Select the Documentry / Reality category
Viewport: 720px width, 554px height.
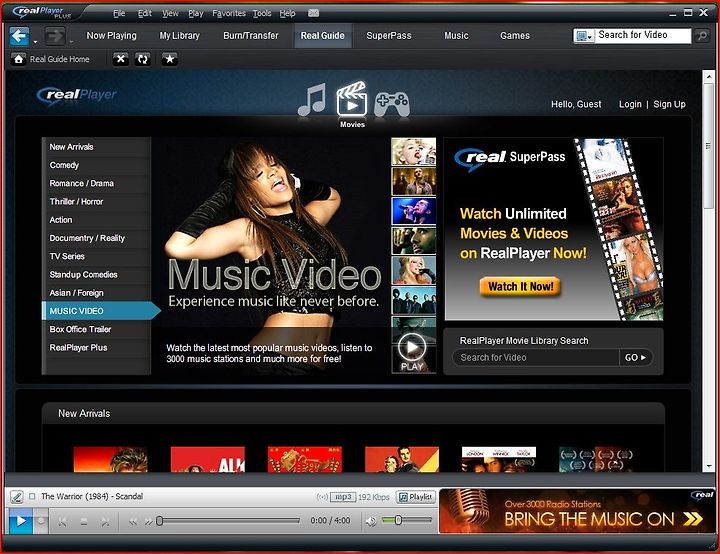coord(97,238)
